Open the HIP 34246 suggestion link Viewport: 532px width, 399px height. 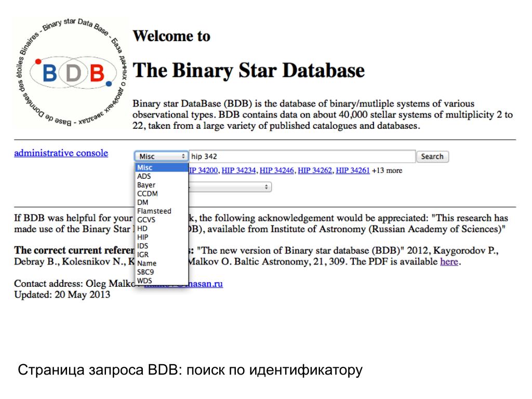(276, 170)
